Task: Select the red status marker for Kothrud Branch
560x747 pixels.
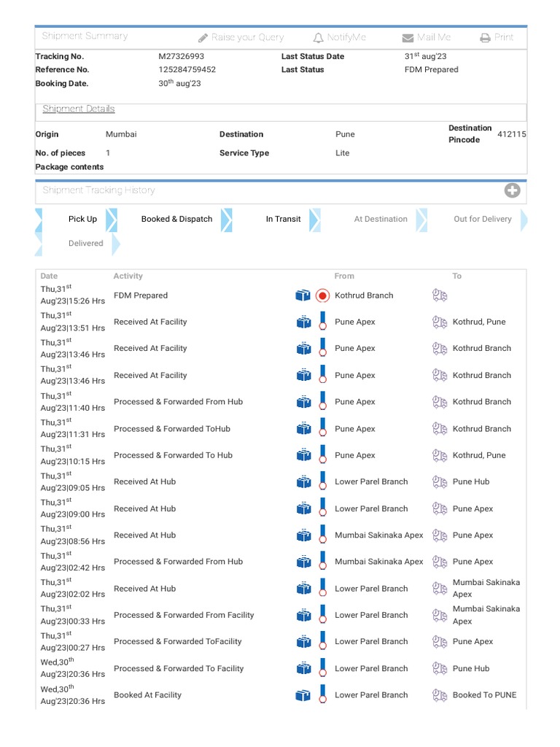Action: [x=323, y=295]
